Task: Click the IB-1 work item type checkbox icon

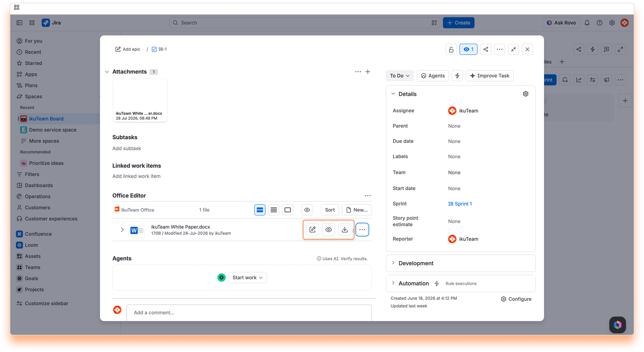Action: coord(154,49)
